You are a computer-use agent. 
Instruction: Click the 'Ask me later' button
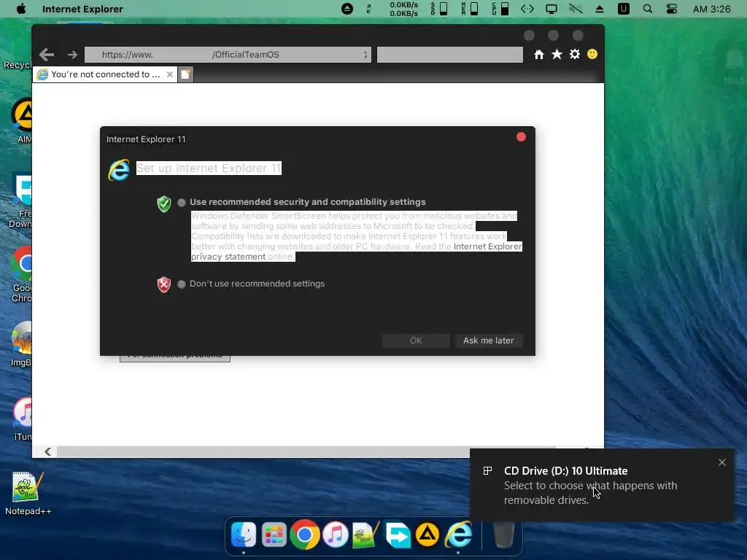click(488, 341)
